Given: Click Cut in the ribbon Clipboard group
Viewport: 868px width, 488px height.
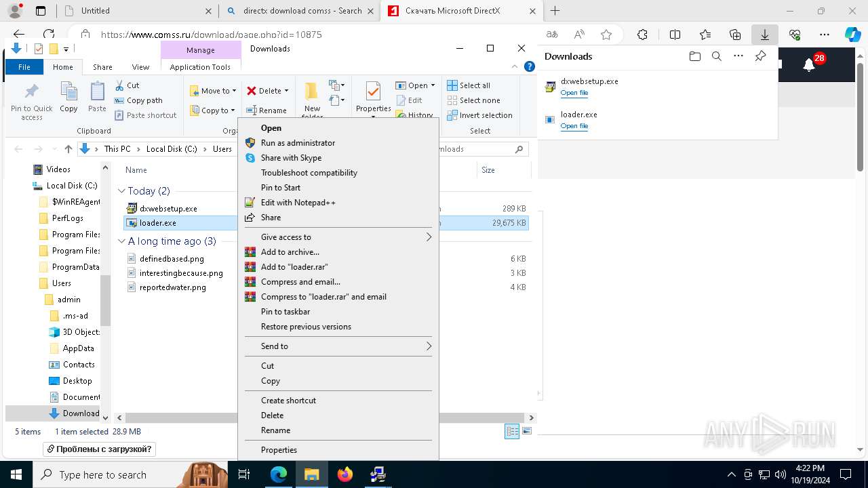Looking at the screenshot, I should tap(127, 85).
